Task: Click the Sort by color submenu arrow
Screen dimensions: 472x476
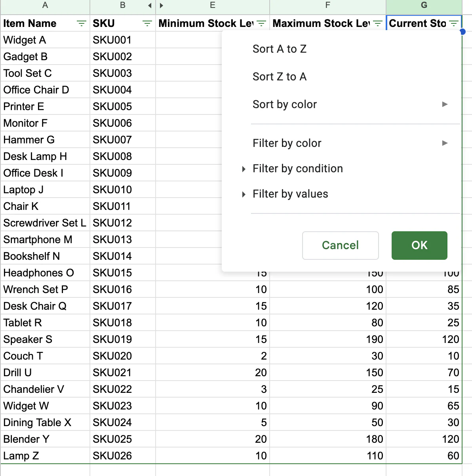Action: (445, 104)
